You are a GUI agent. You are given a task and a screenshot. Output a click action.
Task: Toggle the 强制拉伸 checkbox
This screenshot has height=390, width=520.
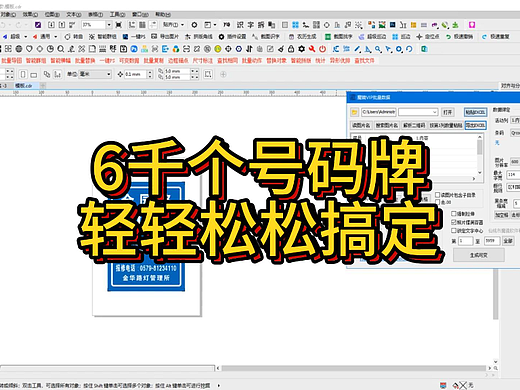click(454, 213)
